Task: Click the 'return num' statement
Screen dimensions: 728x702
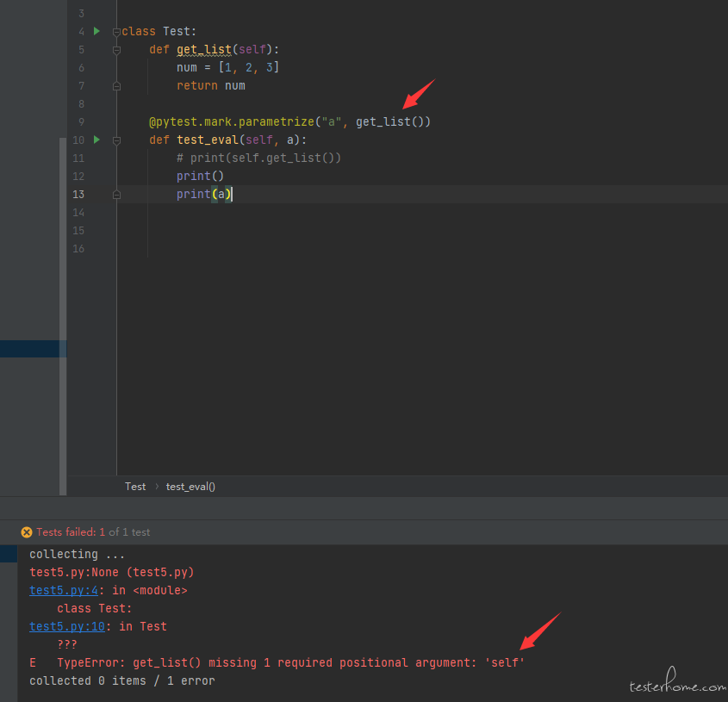Action: (x=211, y=85)
